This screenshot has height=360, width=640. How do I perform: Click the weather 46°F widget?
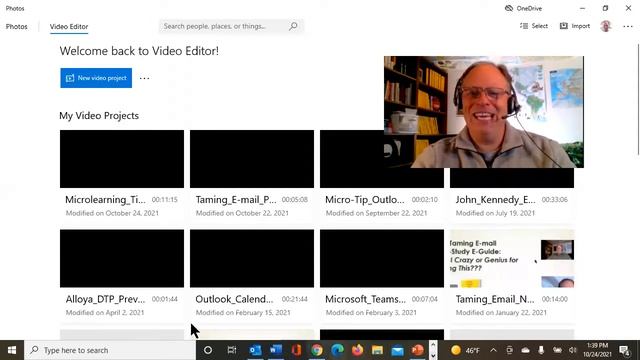pos(466,350)
